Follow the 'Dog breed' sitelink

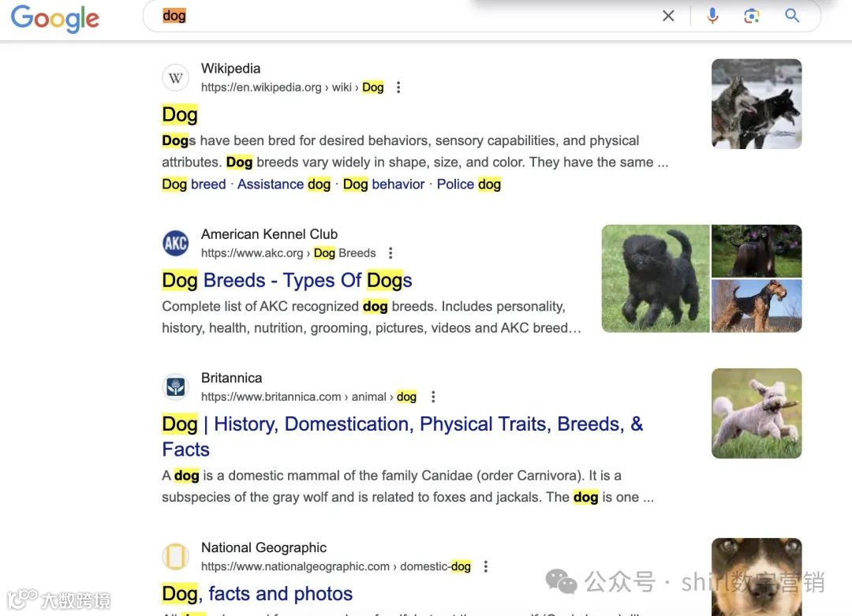click(194, 184)
